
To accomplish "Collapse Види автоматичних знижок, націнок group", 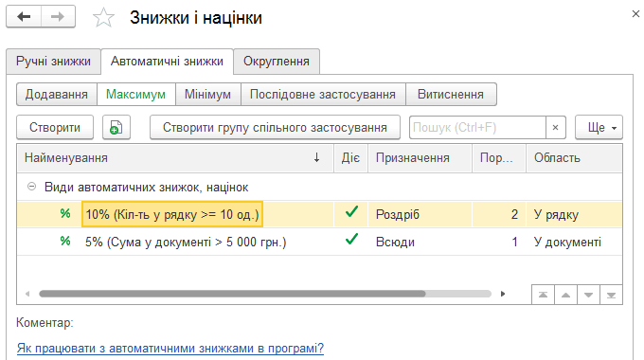I will pyautogui.click(x=31, y=187).
